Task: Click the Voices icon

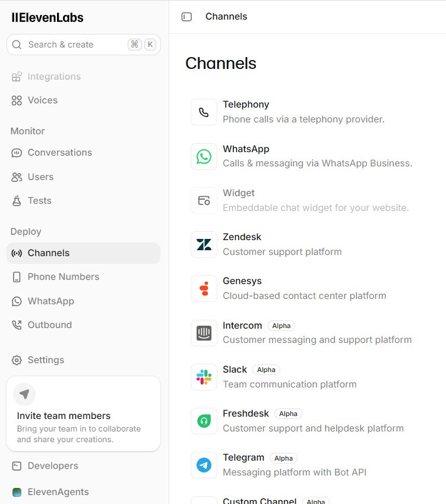Action: click(17, 100)
